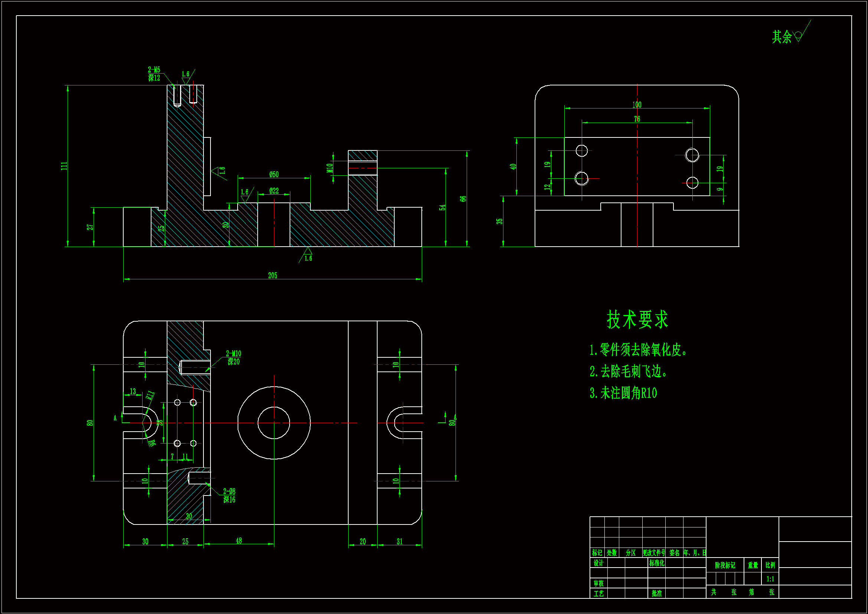Click the 1:1 scale value in title block

770,579
